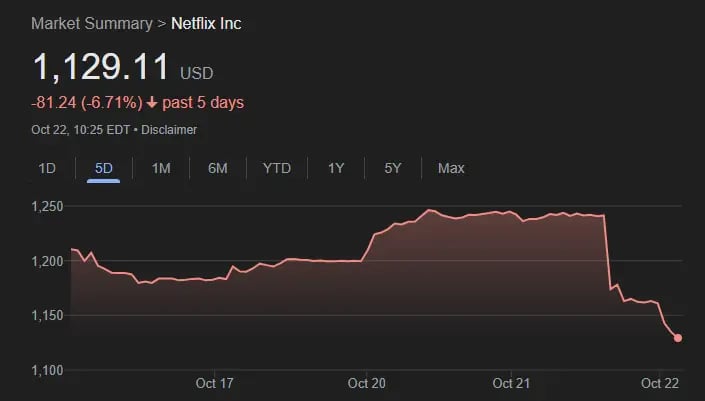Click the Oct 20 date label

368,383
